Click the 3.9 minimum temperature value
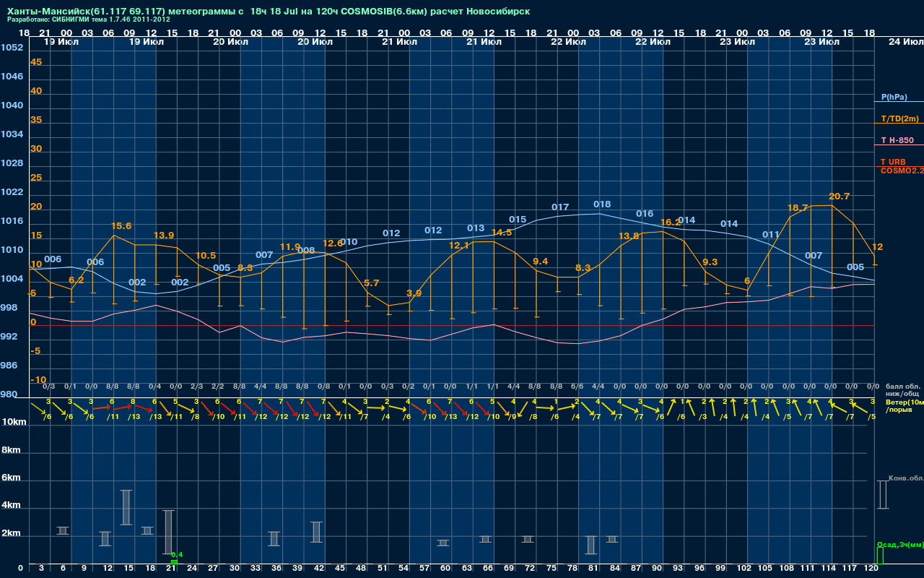Image resolution: width=924 pixels, height=578 pixels. (414, 293)
